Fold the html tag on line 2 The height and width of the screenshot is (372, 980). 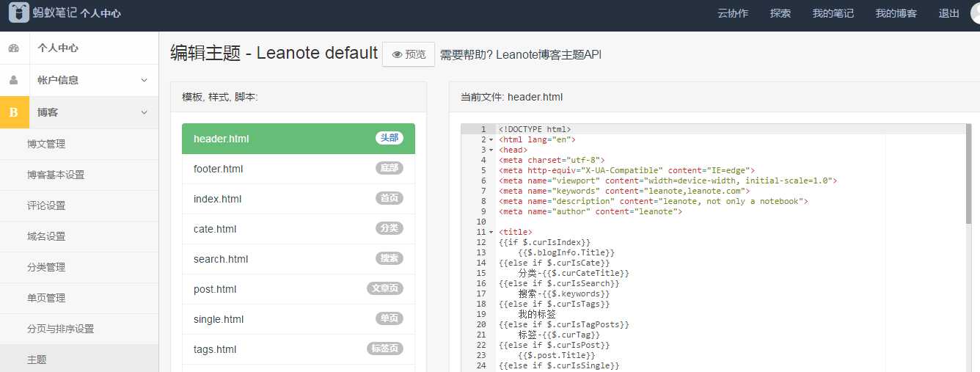(491, 139)
